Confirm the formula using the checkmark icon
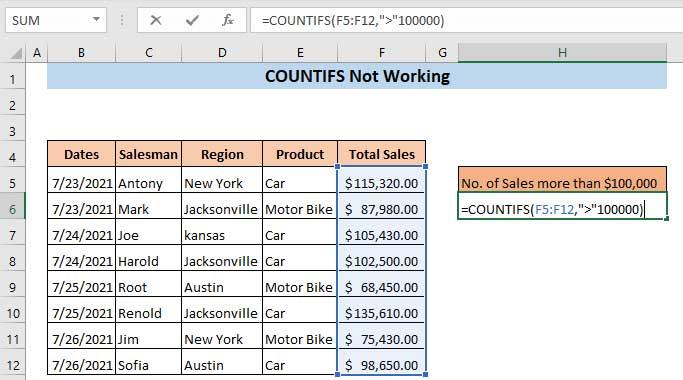This screenshot has height=380, width=683. [x=192, y=20]
